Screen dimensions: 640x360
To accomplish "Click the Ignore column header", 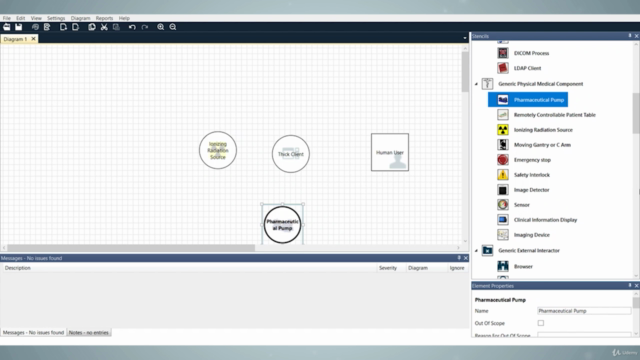I will click(x=457, y=268).
